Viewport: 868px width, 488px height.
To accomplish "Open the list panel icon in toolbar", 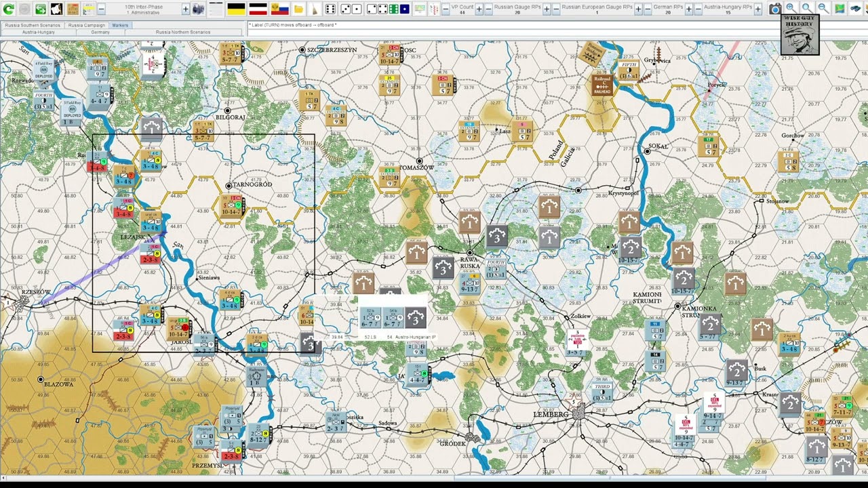I will [216, 9].
